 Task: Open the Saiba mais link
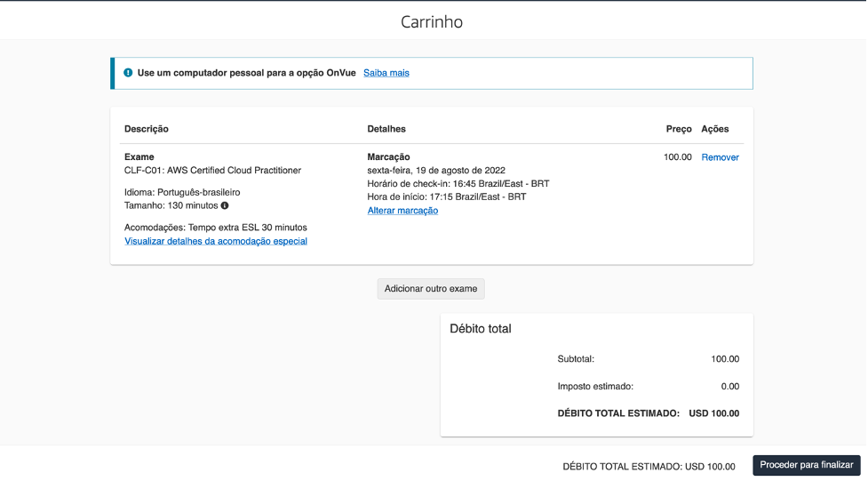[x=386, y=73]
